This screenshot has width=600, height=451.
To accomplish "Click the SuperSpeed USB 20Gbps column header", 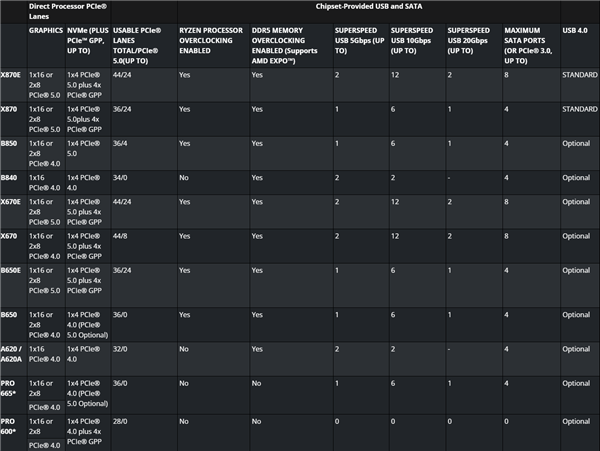I will point(475,40).
